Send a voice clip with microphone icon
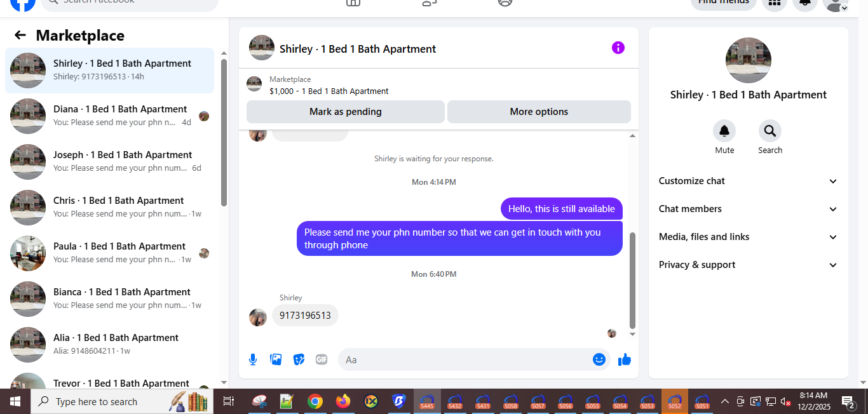 click(253, 359)
